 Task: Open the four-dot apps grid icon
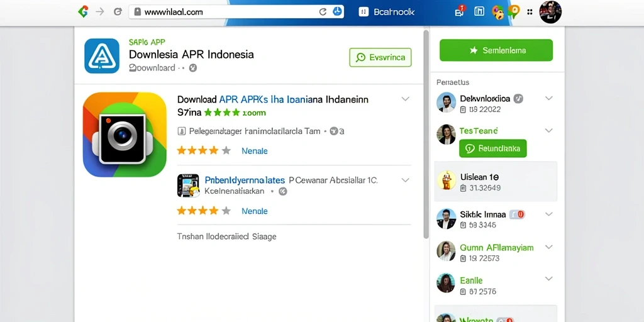[x=530, y=12]
